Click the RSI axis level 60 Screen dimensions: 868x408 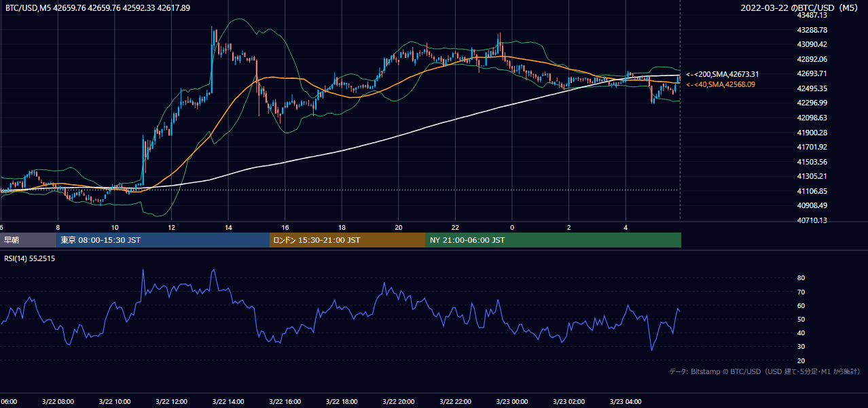[x=801, y=305]
